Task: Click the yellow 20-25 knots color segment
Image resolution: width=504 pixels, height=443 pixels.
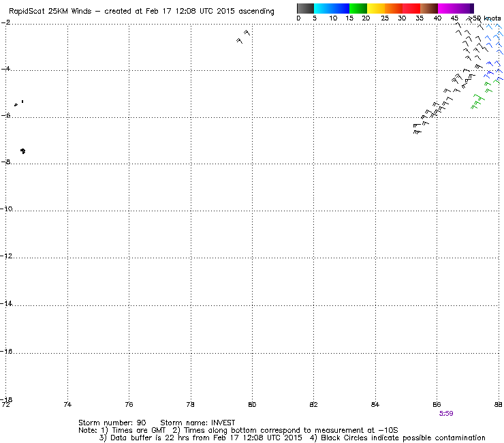Action: click(376, 8)
